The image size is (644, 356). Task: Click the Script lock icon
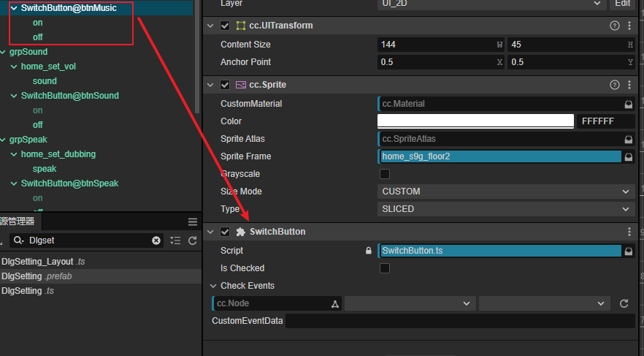[369, 250]
